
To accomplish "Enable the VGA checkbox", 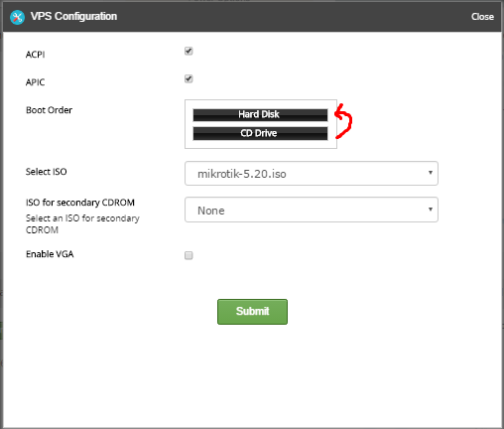I will [189, 255].
